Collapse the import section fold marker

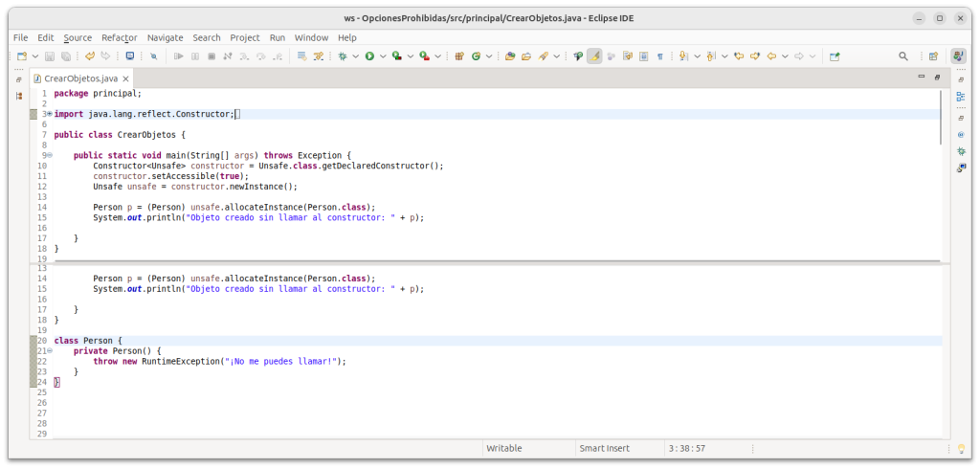pos(49,114)
